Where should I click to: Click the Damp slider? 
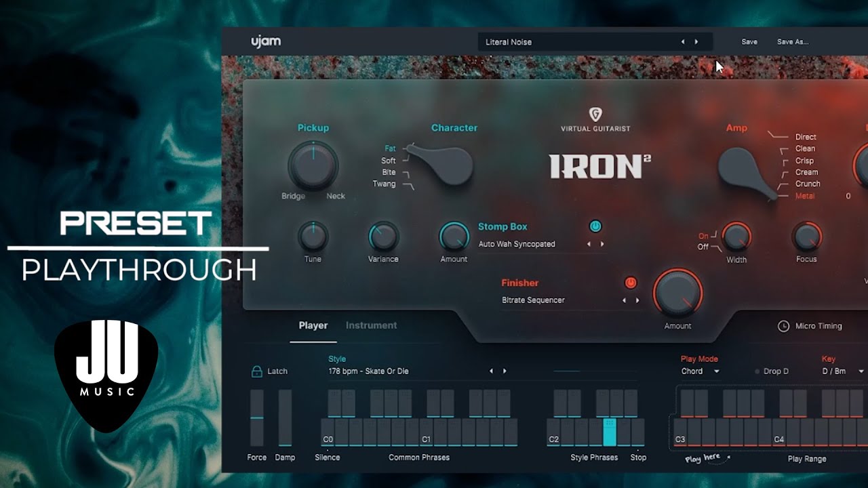pos(285,418)
